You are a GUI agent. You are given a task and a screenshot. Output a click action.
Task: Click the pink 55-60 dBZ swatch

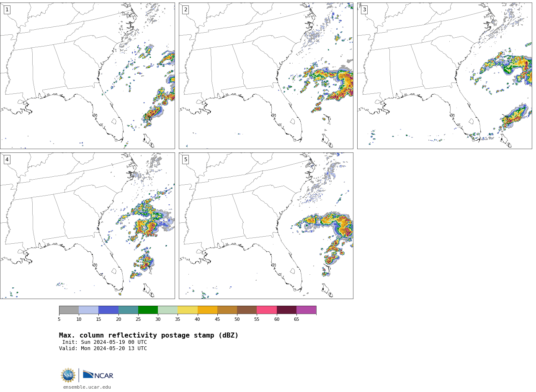267,310
